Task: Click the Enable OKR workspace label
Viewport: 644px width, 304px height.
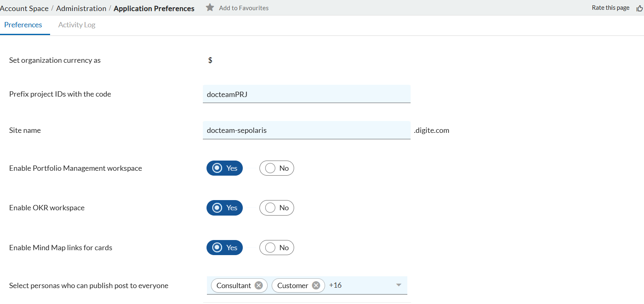Action: 47,208
